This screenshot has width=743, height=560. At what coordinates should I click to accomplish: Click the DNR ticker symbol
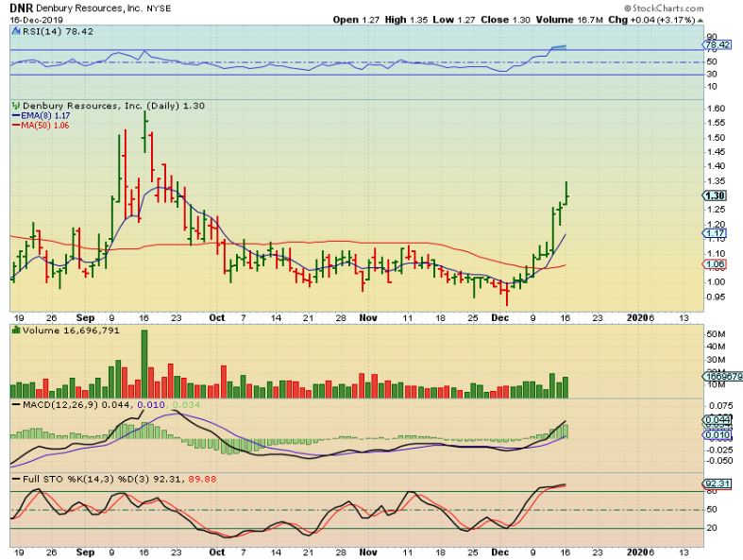tap(22, 8)
